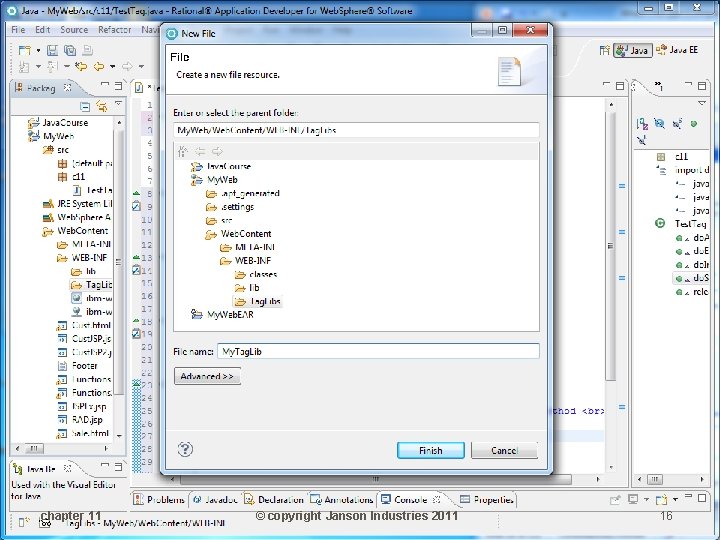
Task: Open the dialog help question mark icon
Action: tap(185, 449)
